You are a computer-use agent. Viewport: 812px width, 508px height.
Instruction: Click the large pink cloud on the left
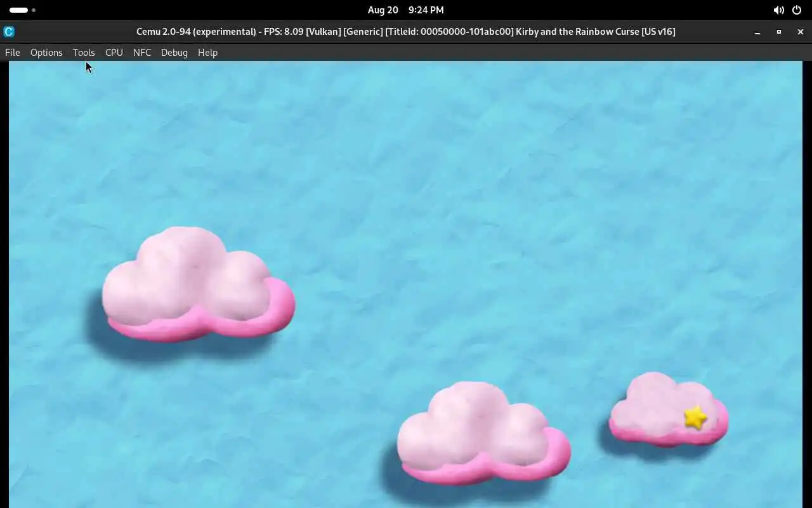tap(198, 284)
